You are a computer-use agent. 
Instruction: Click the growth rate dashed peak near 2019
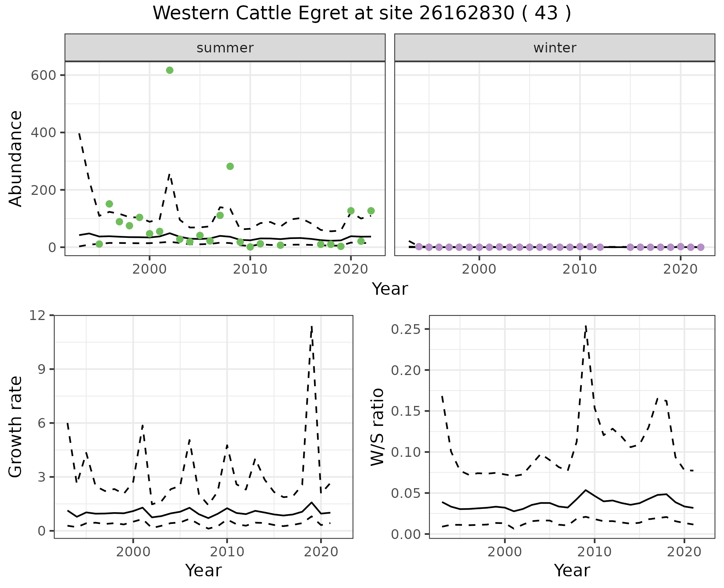point(312,327)
